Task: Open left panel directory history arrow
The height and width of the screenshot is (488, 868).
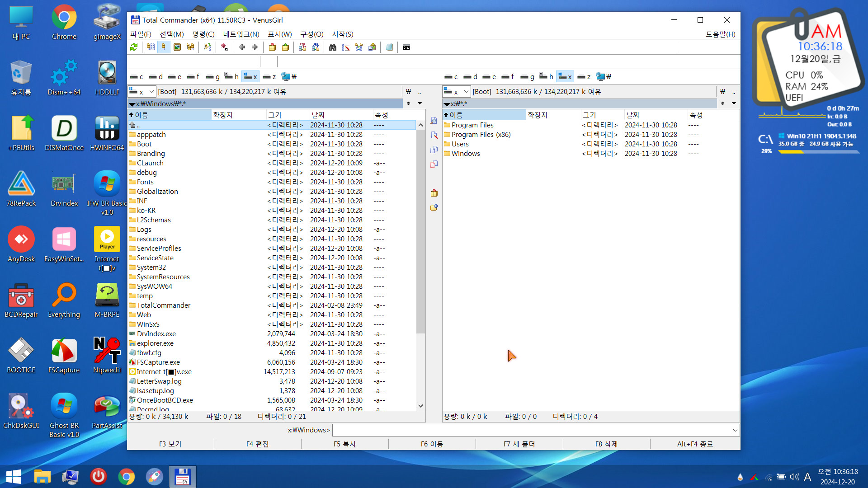Action: click(420, 103)
